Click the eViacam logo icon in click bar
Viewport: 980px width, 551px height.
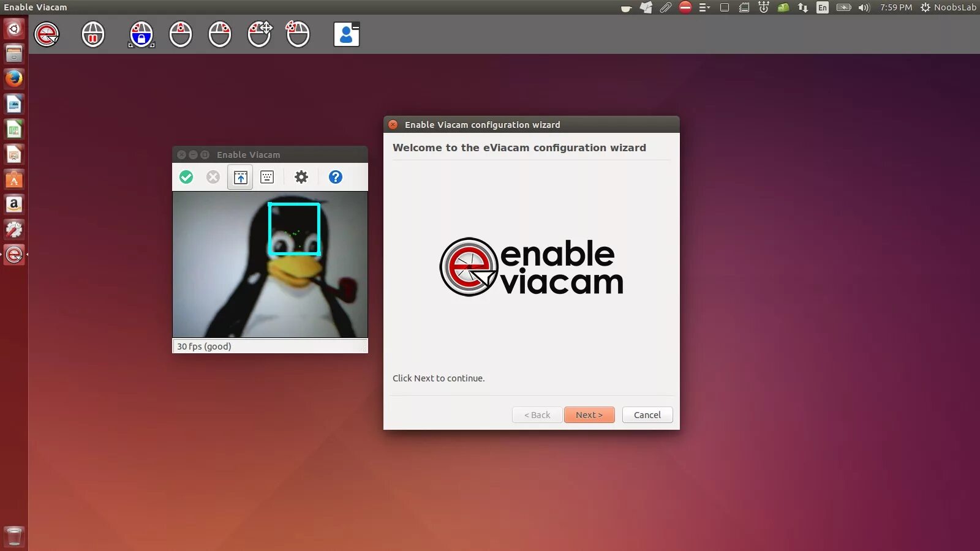pyautogui.click(x=47, y=34)
